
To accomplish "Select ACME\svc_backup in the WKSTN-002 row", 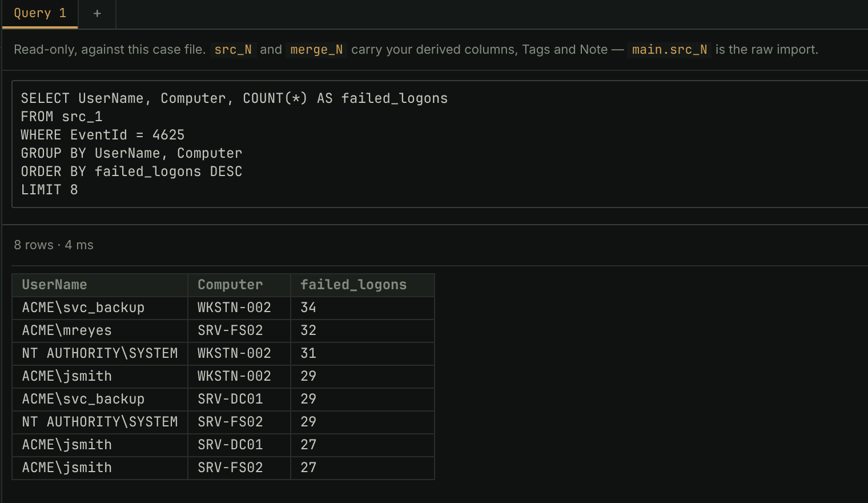I will pyautogui.click(x=100, y=308).
